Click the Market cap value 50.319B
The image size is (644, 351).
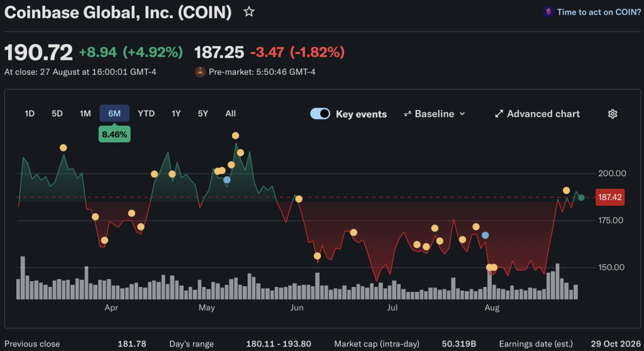tap(458, 343)
